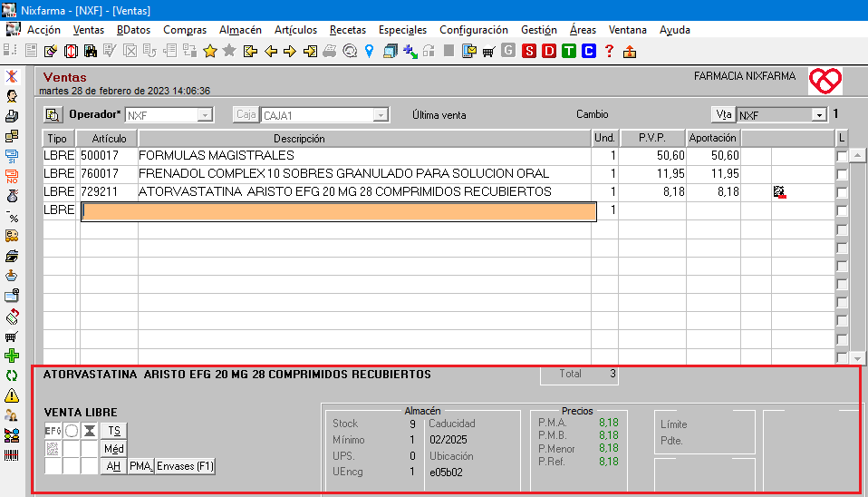The image size is (868, 497).
Task: Click the sidebar blue SI speech icon
Action: [x=12, y=156]
